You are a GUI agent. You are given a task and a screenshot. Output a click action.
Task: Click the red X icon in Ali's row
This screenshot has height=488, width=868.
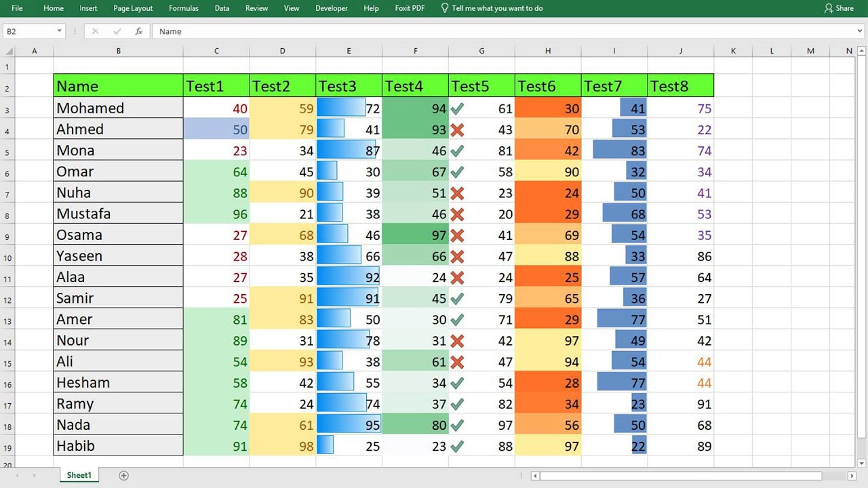[458, 362]
